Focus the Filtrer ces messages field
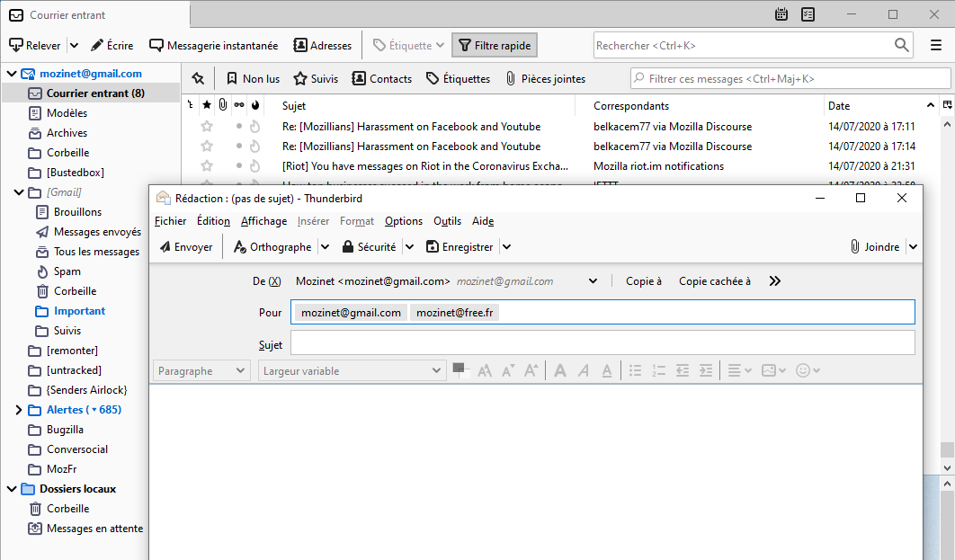The width and height of the screenshot is (955, 560). [790, 78]
